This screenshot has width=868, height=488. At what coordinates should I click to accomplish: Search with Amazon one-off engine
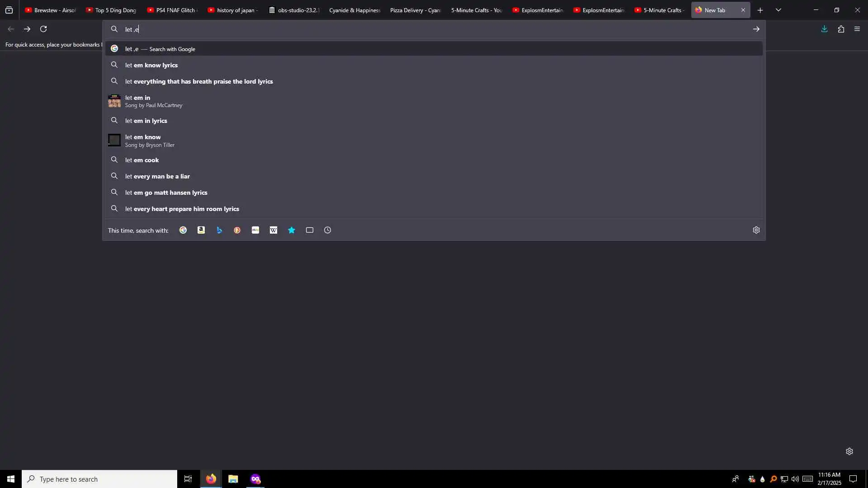[201, 230]
